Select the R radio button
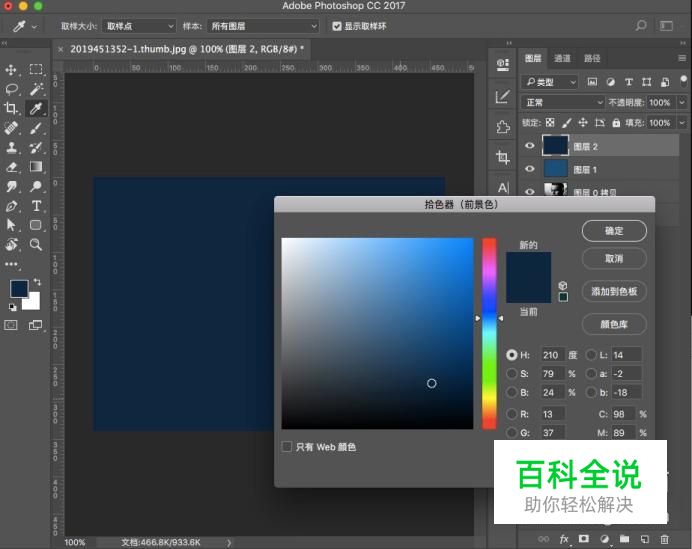The width and height of the screenshot is (692, 549). (511, 414)
